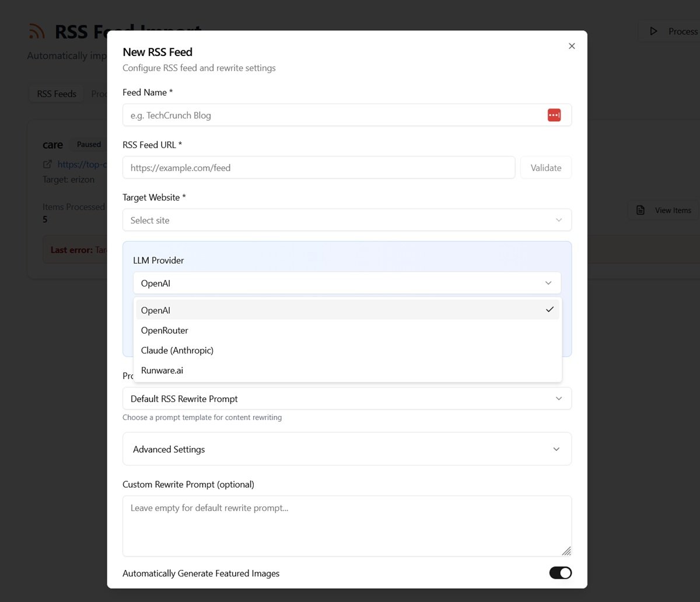Click the checkmark next to OpenAI

(x=549, y=310)
